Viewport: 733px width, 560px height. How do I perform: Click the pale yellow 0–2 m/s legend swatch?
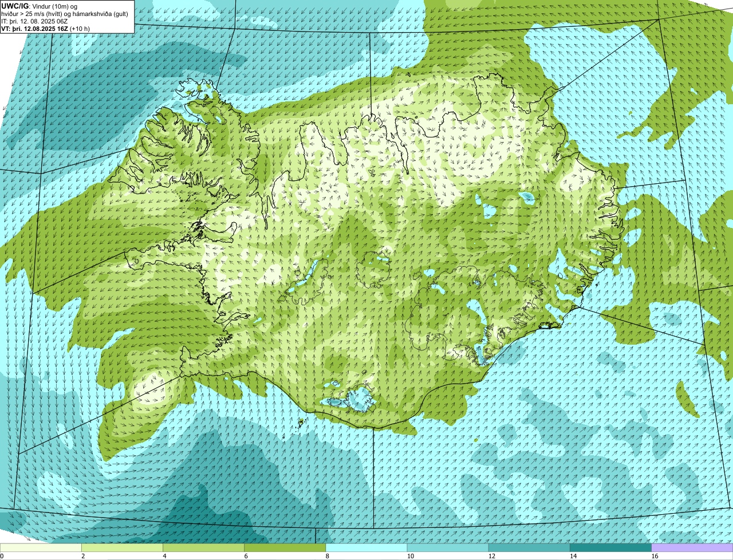(x=41, y=547)
